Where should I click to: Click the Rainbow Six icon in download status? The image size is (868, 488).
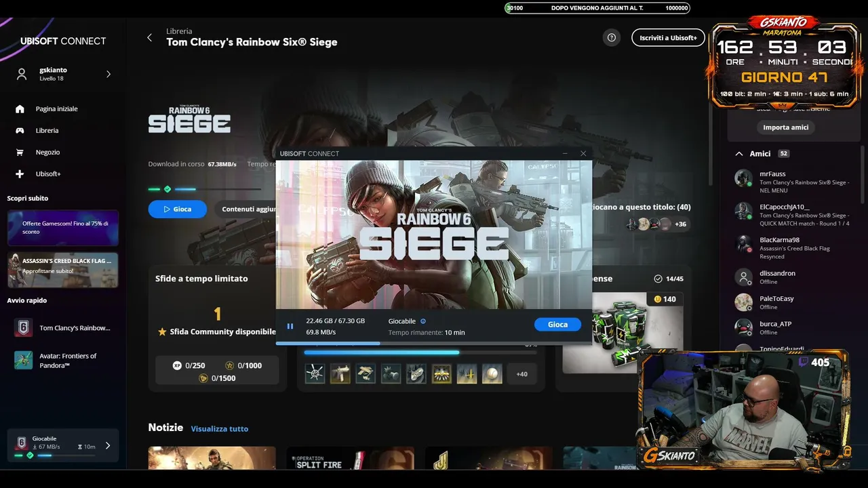(22, 442)
